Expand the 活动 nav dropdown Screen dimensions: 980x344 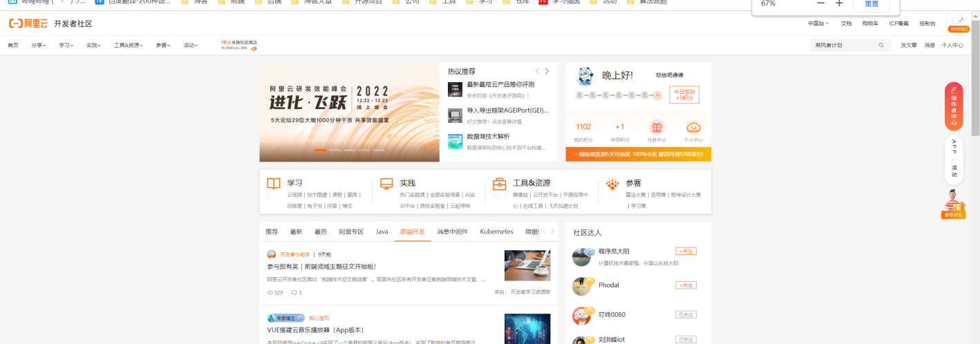(x=191, y=46)
